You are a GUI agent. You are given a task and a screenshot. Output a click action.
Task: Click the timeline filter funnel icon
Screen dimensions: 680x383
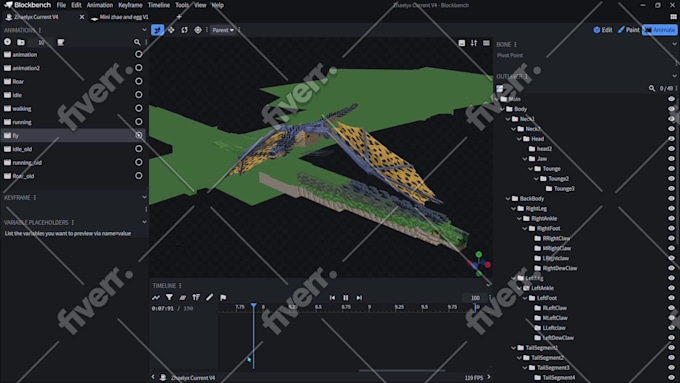coord(169,298)
